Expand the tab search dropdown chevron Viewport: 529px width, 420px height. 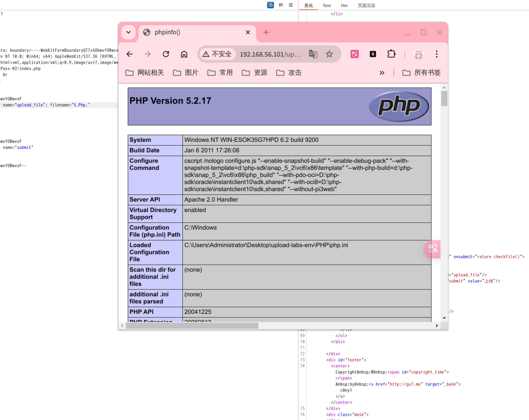tap(129, 32)
